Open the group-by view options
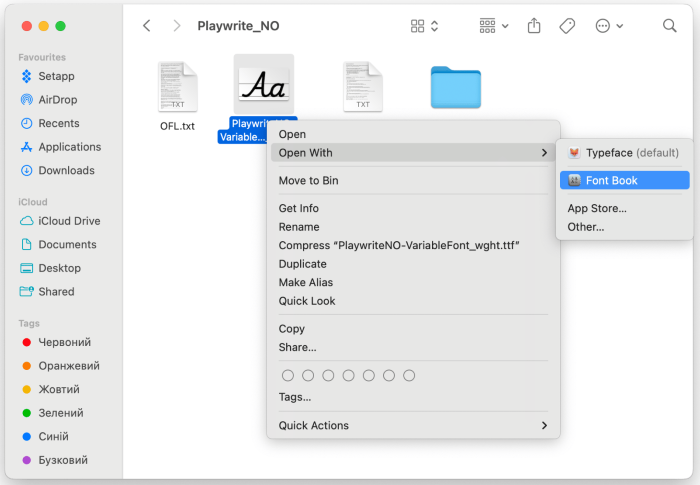700x485 pixels. click(494, 26)
